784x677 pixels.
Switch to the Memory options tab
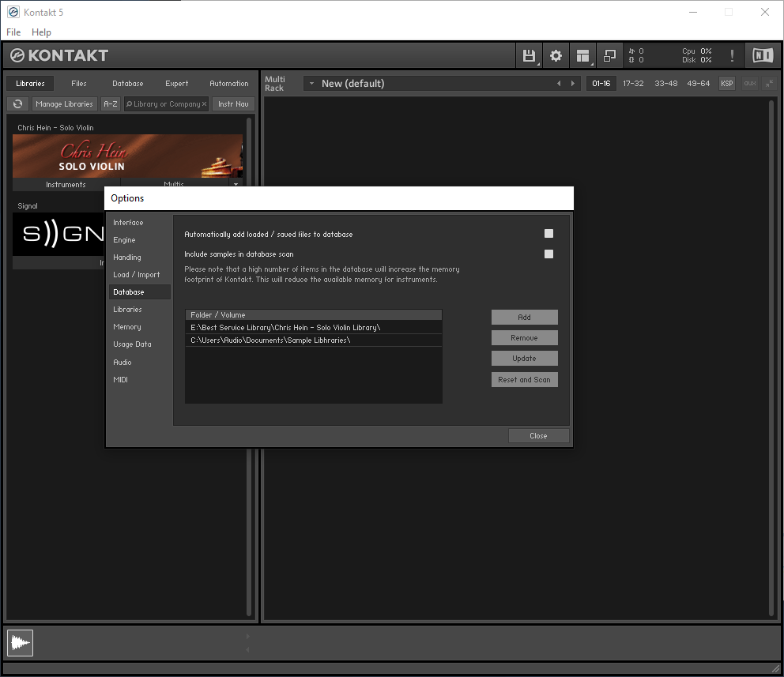point(126,327)
